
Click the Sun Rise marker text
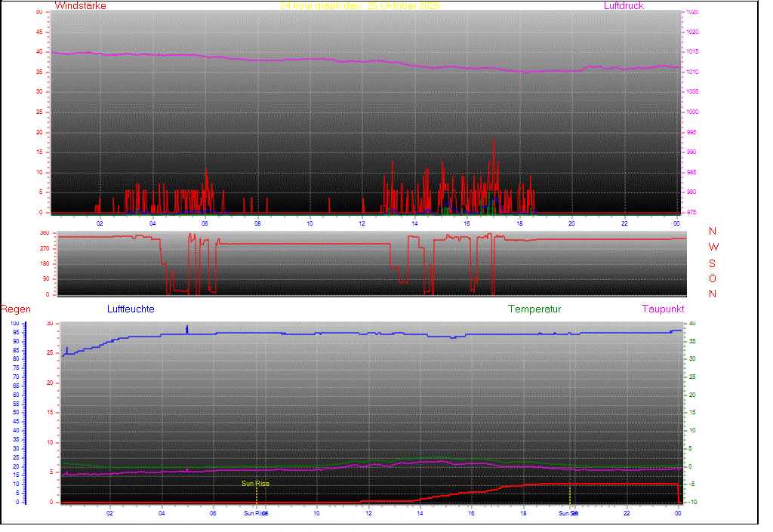[x=255, y=484]
